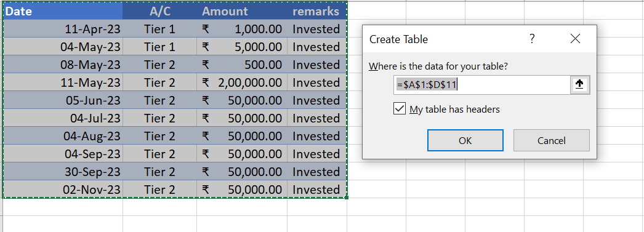Close the Create Table dialog
This screenshot has height=232, width=644.
[576, 39]
